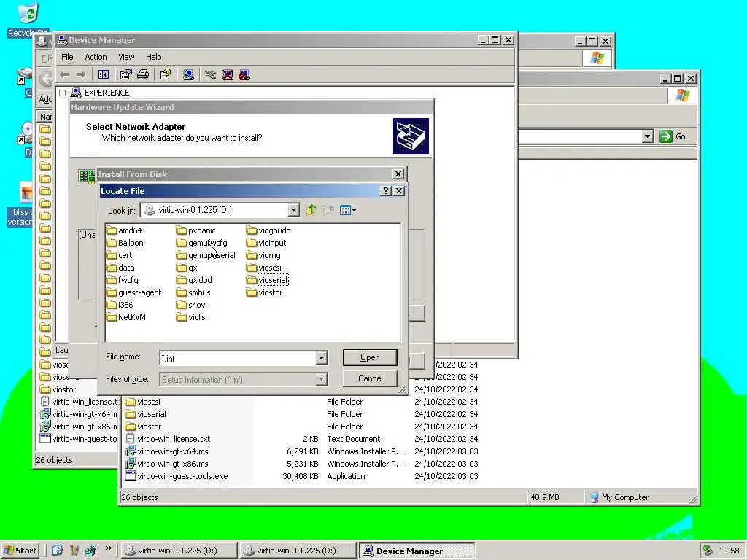The height and width of the screenshot is (560, 747).
Task: Select the sriov folder
Action: (191, 305)
